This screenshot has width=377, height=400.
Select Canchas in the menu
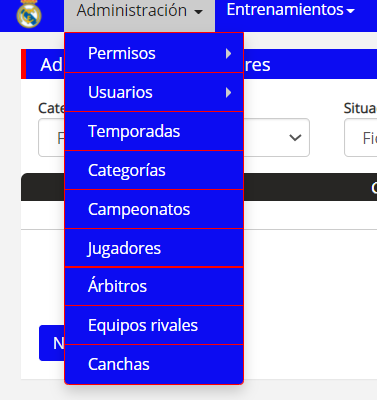[x=154, y=364]
